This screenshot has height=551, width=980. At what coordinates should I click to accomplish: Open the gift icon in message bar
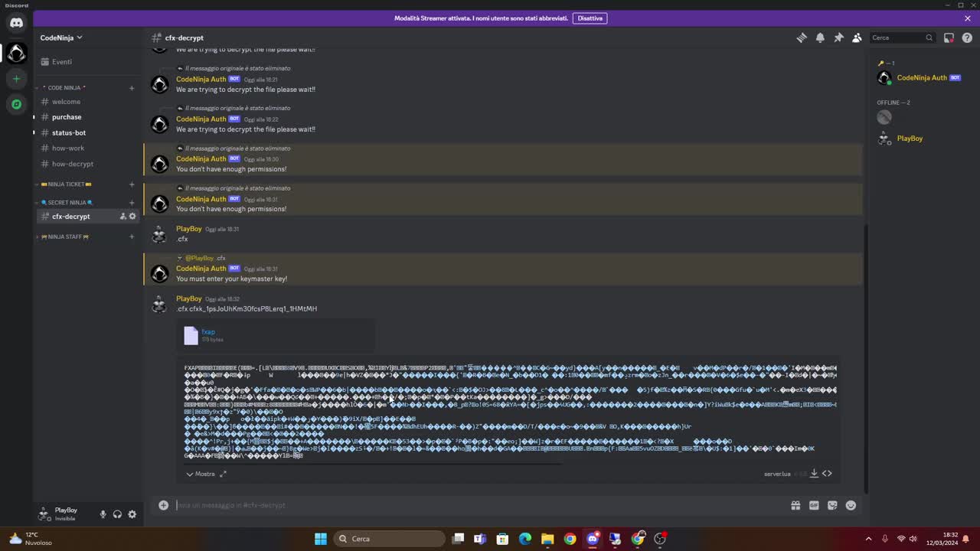tap(795, 505)
